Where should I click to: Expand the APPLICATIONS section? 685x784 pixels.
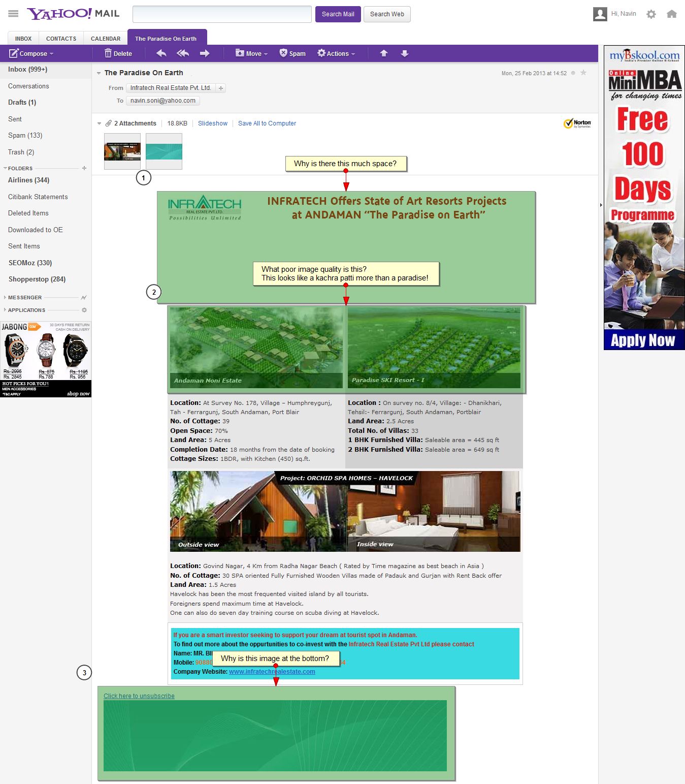[x=5, y=310]
